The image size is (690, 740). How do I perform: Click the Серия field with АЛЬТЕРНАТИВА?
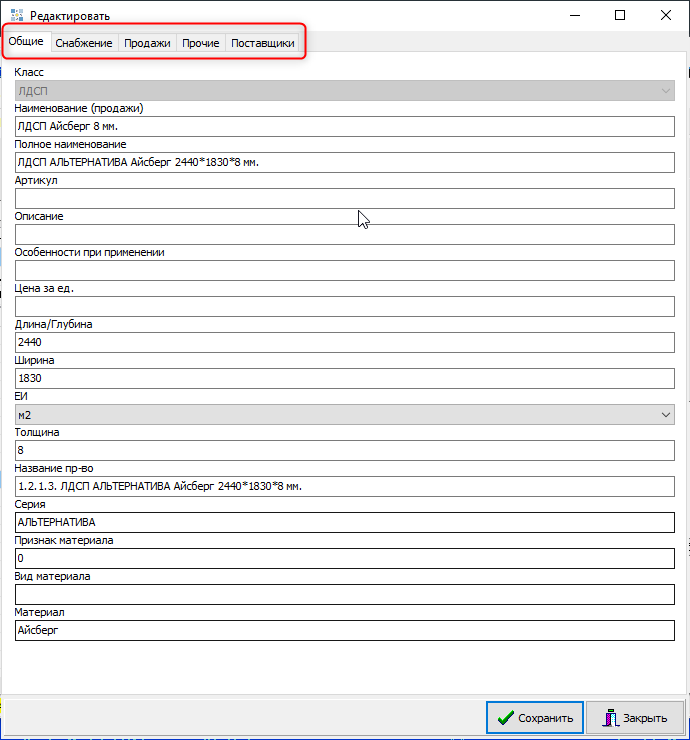point(345,523)
